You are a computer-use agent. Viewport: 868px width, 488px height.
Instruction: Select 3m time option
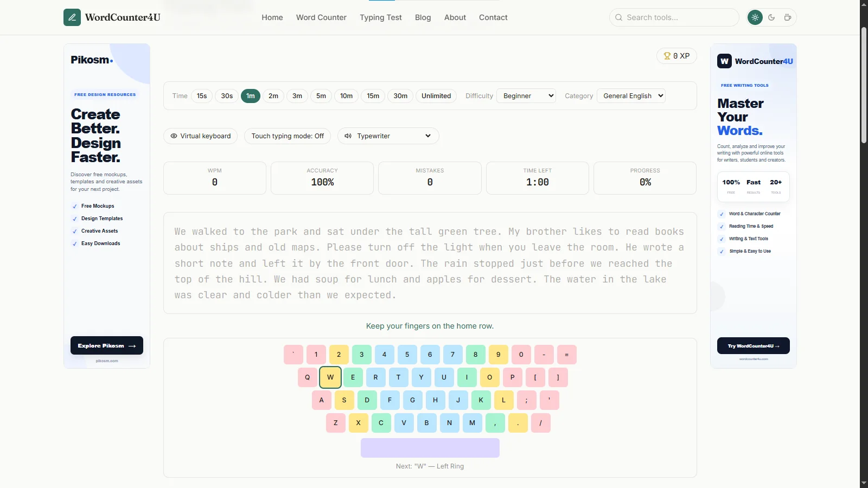pyautogui.click(x=297, y=96)
